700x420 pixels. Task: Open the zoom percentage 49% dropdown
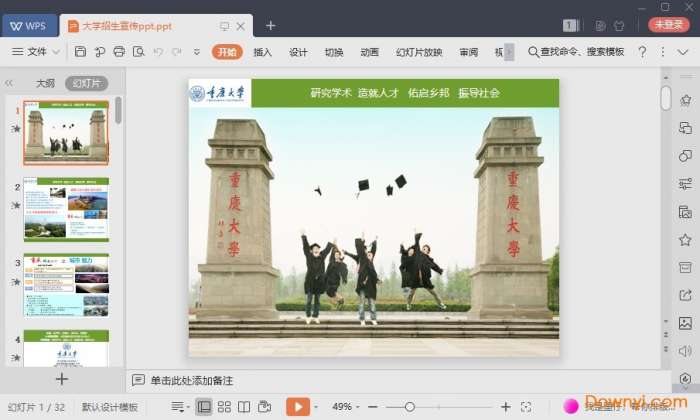pyautogui.click(x=345, y=407)
